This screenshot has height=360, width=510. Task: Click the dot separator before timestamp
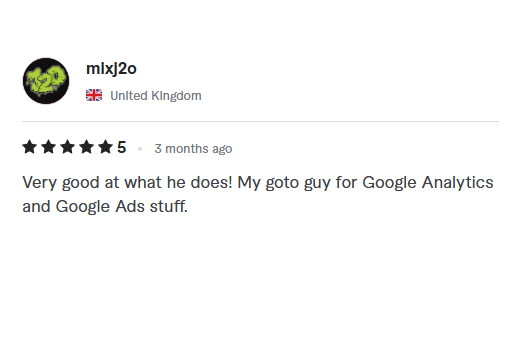coord(140,149)
